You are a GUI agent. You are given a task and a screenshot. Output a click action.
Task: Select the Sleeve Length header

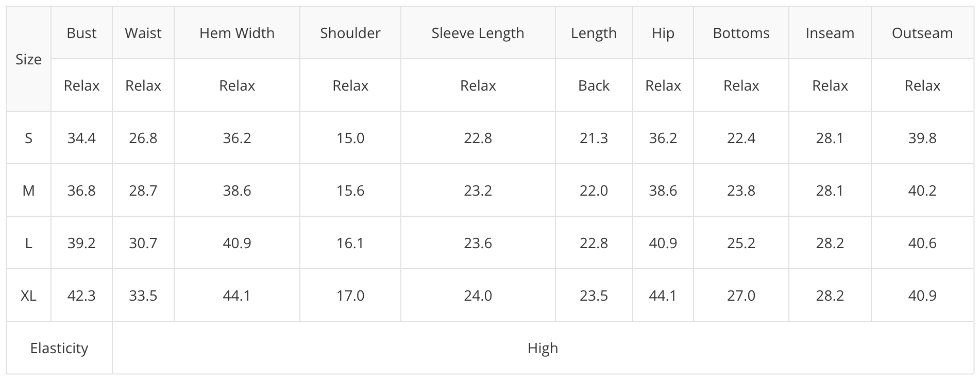(478, 33)
